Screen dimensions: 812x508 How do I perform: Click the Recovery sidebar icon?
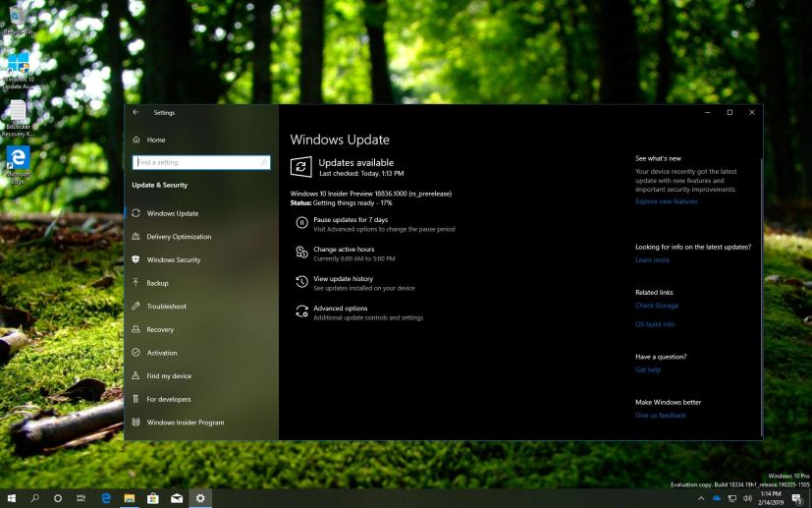click(x=135, y=329)
